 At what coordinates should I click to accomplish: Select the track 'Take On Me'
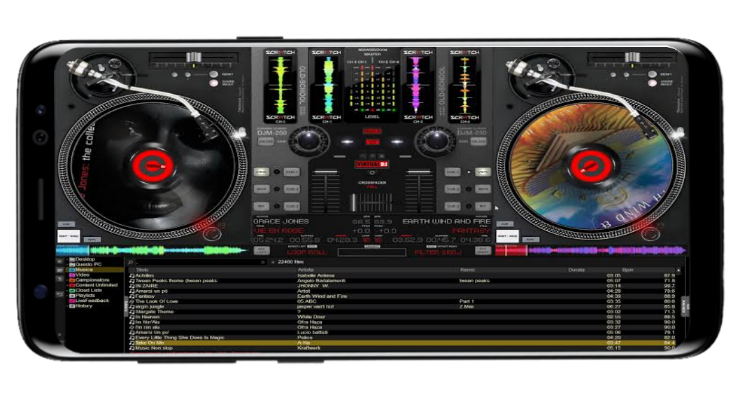401,343
